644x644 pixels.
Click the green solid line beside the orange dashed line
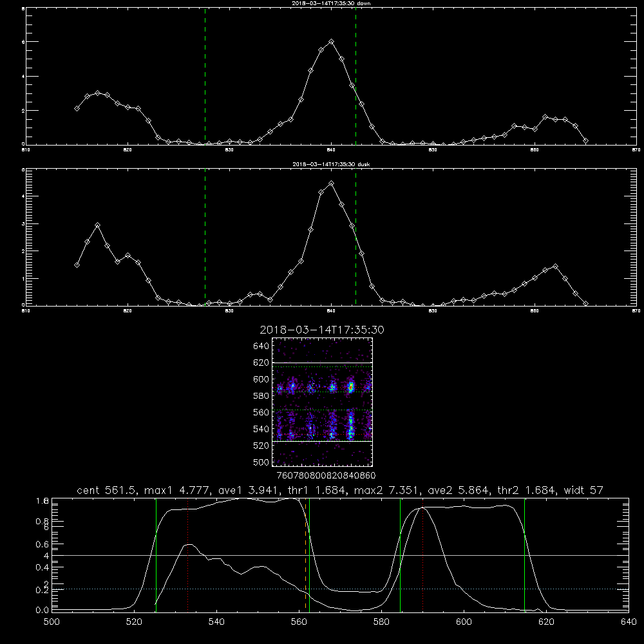[309, 554]
